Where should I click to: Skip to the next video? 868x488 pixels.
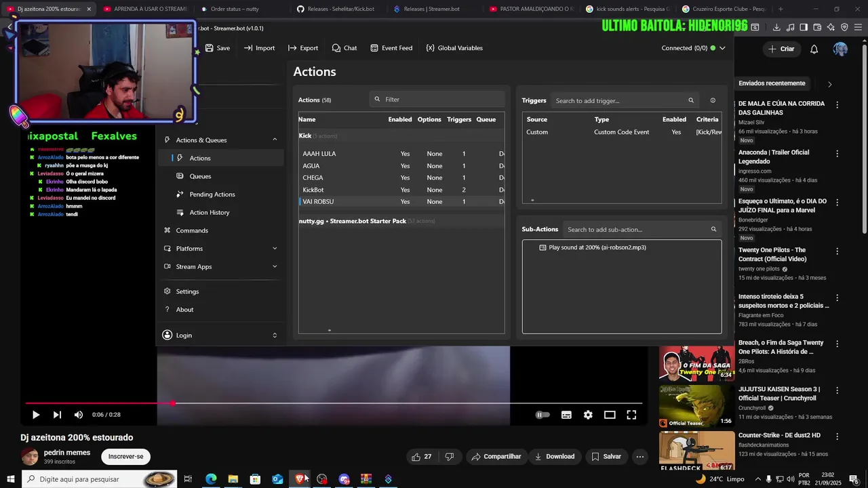tap(57, 415)
